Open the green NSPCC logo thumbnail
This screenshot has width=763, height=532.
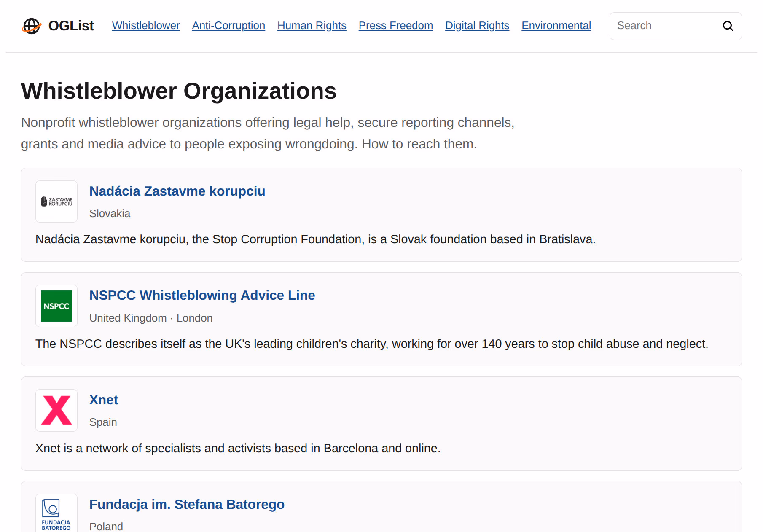(56, 306)
